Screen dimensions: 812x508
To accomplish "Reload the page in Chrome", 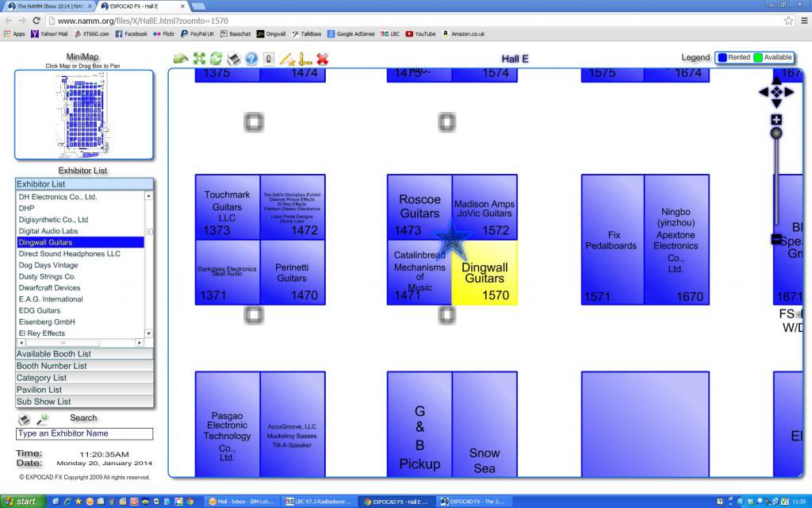I will pyautogui.click(x=36, y=21).
